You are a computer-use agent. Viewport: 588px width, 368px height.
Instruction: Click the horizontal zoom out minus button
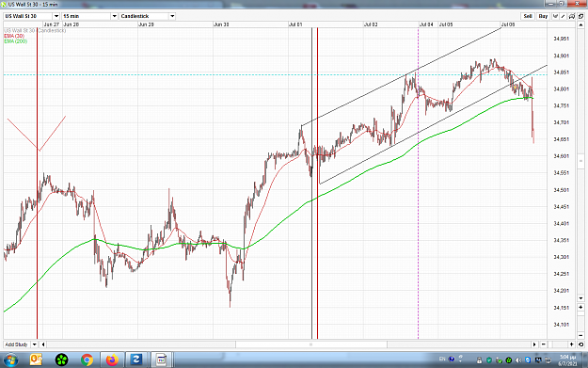[544, 344]
